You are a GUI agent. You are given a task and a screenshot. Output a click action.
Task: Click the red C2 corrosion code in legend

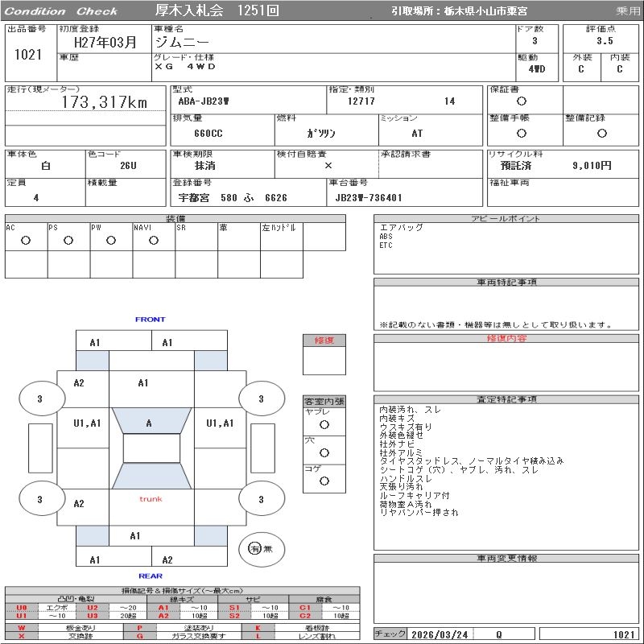coord(305,616)
